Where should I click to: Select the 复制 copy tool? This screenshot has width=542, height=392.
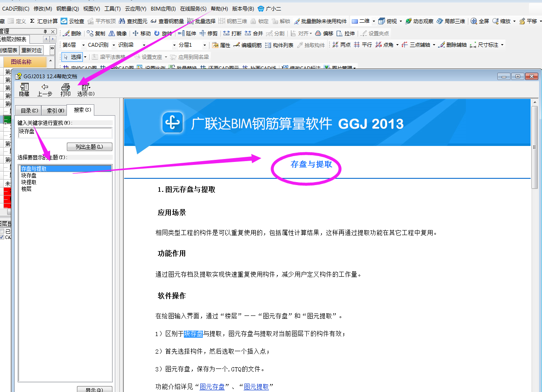(96, 33)
